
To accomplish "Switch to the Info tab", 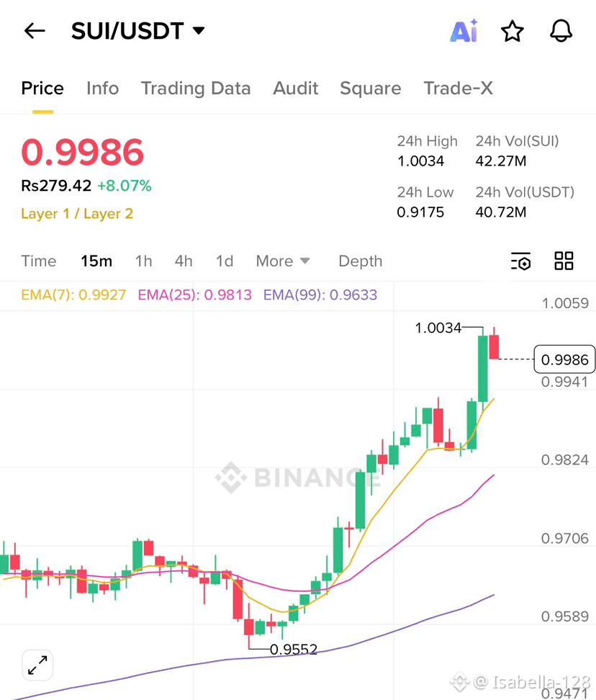I will pos(103,89).
